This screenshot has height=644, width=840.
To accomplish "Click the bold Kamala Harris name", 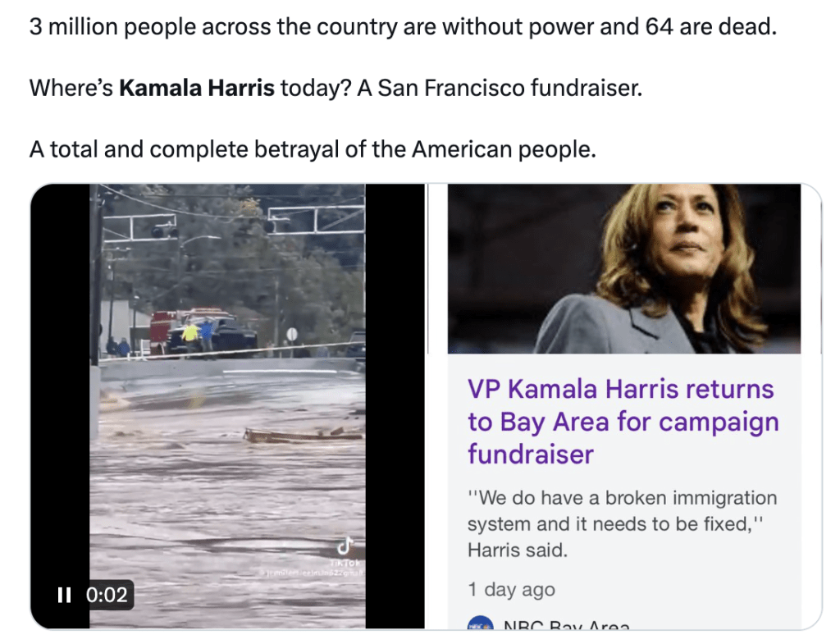I will tap(197, 88).
